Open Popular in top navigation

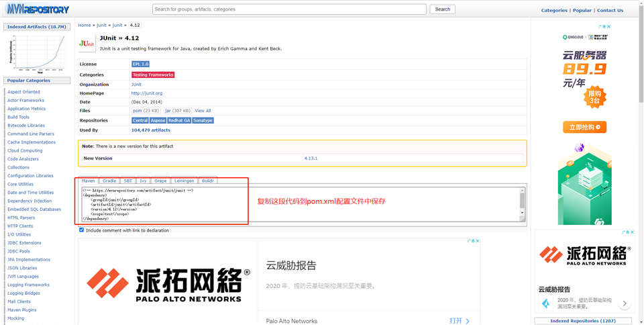tap(582, 10)
